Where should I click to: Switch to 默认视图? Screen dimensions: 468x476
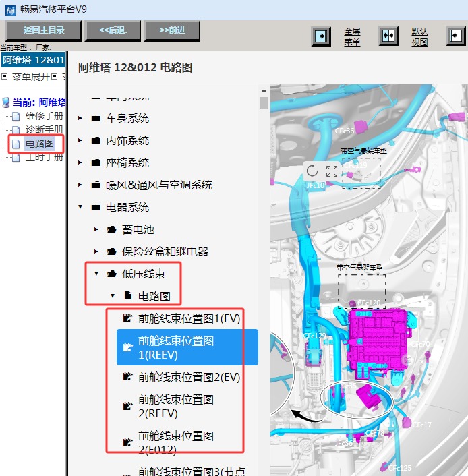pyautogui.click(x=419, y=36)
